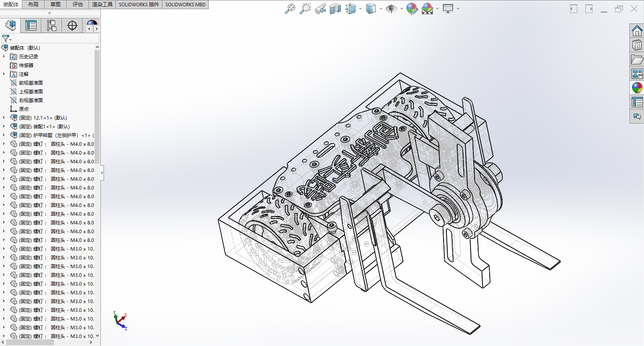
Task: Open the DimXpertManager crosshair tab
Action: click(x=72, y=25)
